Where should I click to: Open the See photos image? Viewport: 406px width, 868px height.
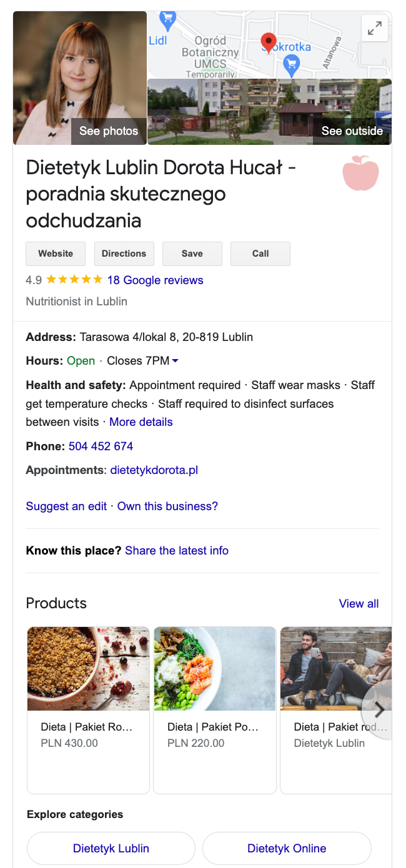[80, 78]
